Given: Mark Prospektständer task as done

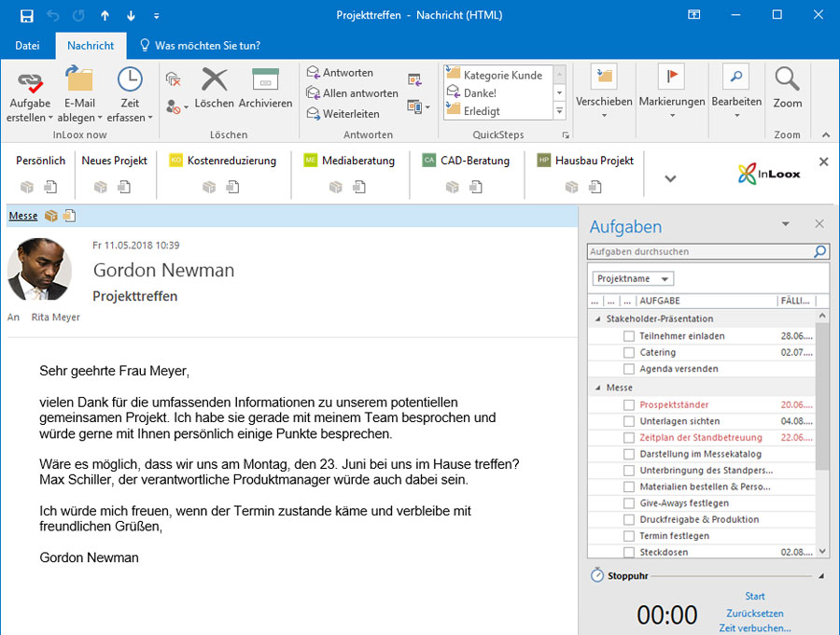Looking at the screenshot, I should 629,405.
